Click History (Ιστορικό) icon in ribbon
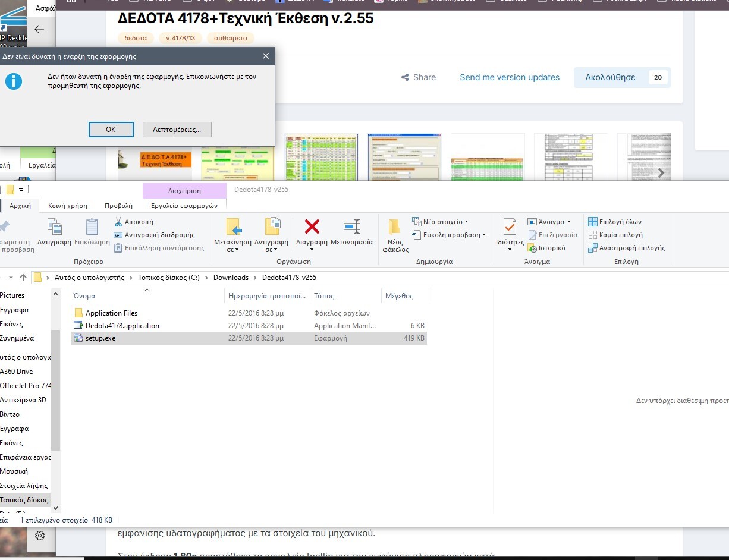729x560 pixels. click(532, 248)
